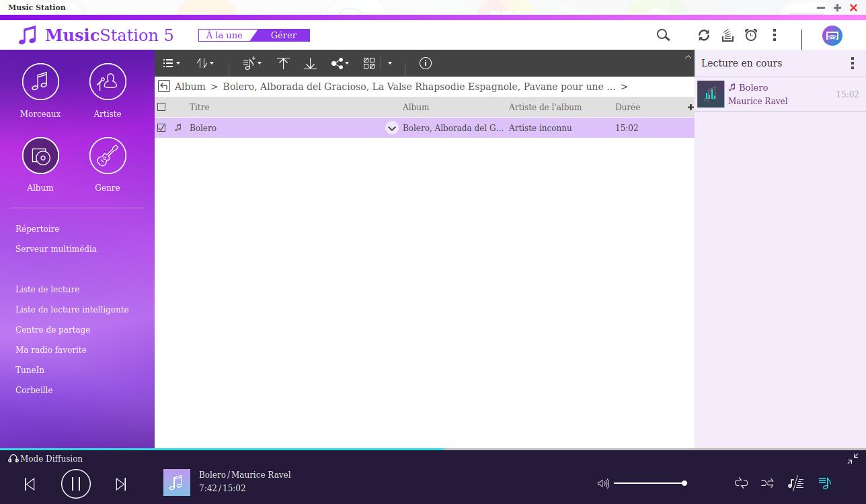Expand the Bolero row chevron menu
The width and height of the screenshot is (866, 504).
[391, 128]
